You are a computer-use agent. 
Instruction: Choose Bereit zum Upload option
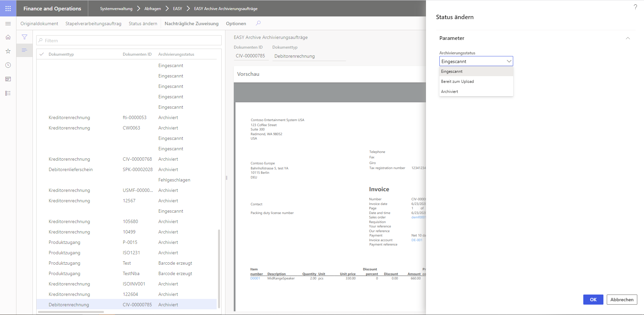(476, 82)
